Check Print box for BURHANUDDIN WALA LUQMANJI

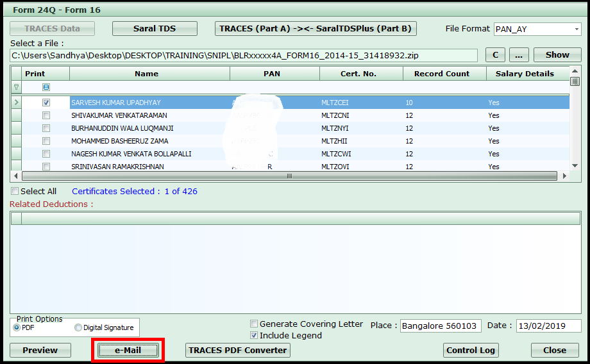pyautogui.click(x=46, y=128)
